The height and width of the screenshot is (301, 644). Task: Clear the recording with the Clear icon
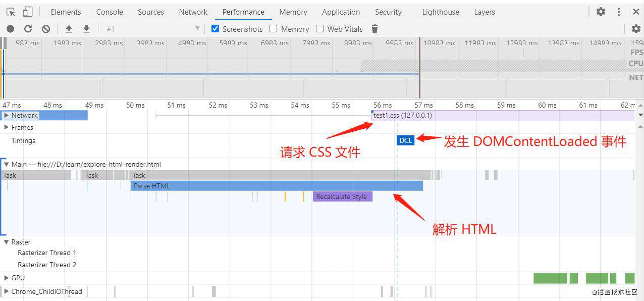pos(46,29)
